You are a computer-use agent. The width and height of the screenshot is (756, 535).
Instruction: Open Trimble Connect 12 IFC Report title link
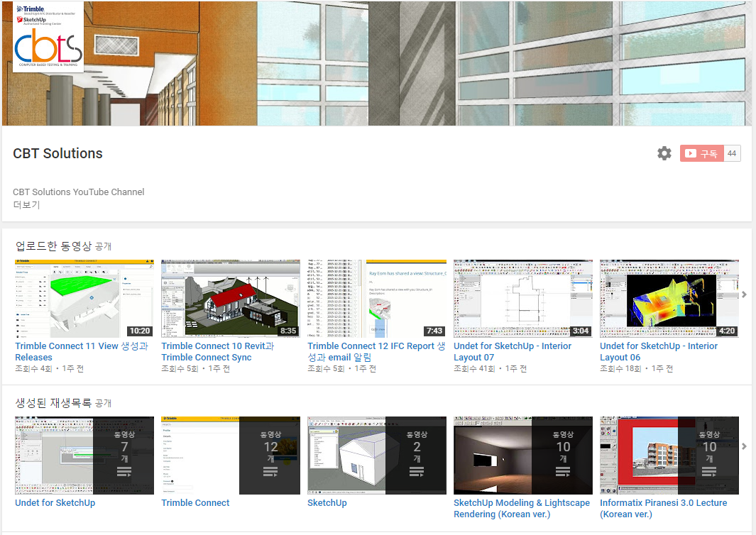376,351
